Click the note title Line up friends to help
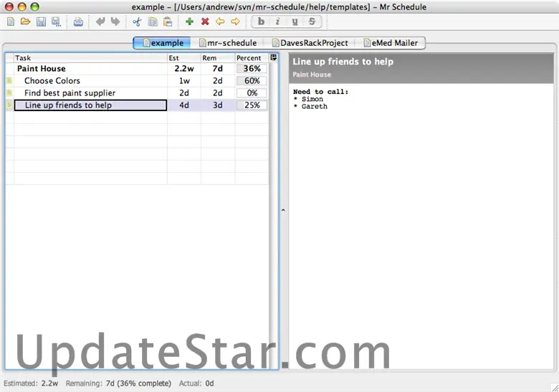Viewport: 559px width, 392px height. pyautogui.click(x=343, y=62)
